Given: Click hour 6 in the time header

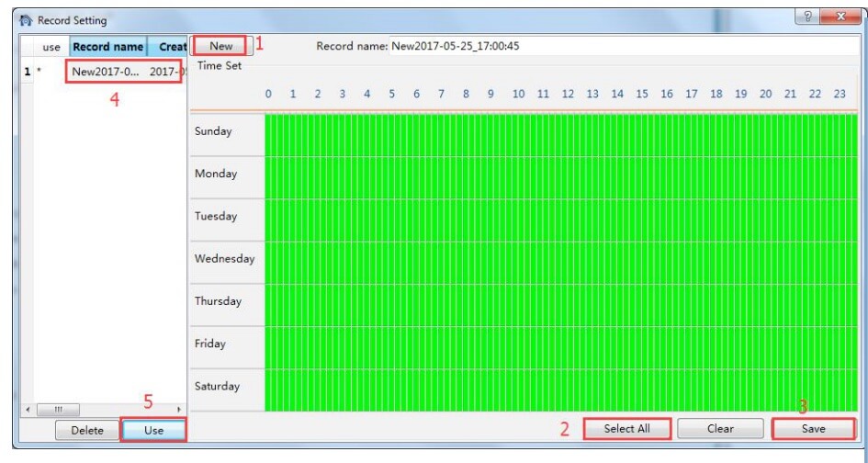Looking at the screenshot, I should (416, 94).
